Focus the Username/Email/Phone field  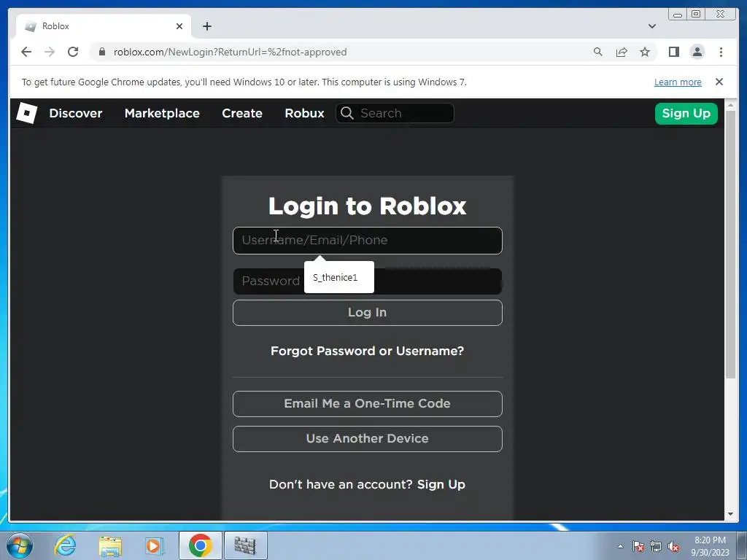pos(368,241)
